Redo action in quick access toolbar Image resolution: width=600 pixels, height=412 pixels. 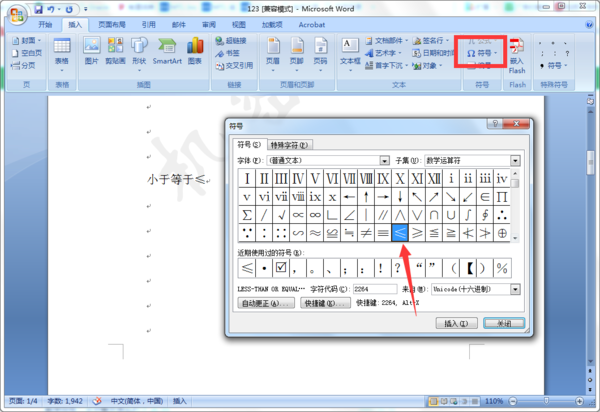click(69, 9)
